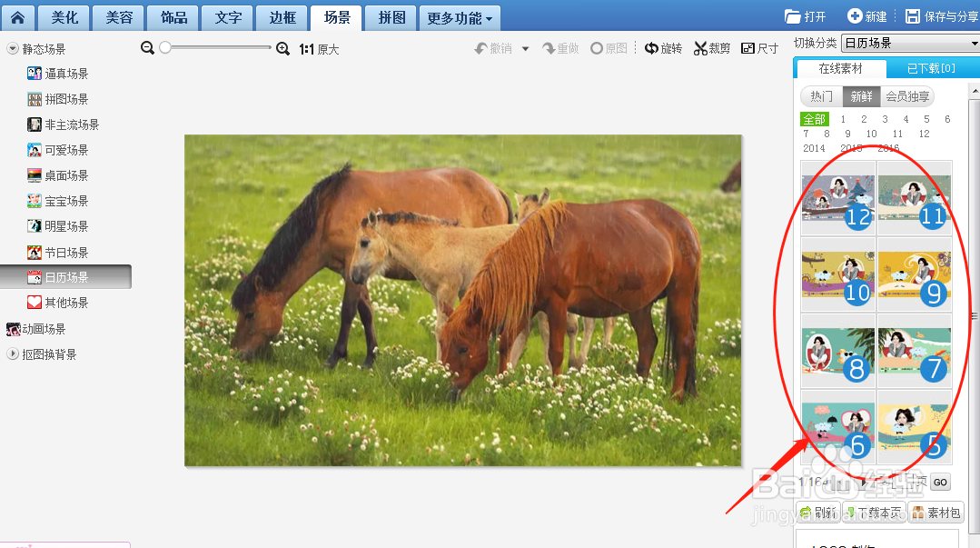Click the zoom in magnifier icon
The height and width of the screenshot is (548, 980).
pyautogui.click(x=283, y=49)
